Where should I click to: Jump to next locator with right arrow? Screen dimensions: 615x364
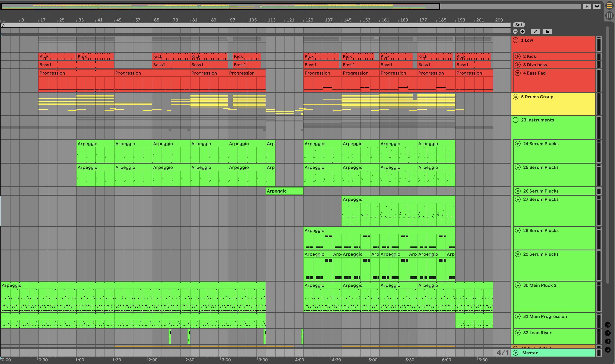coord(522,31)
